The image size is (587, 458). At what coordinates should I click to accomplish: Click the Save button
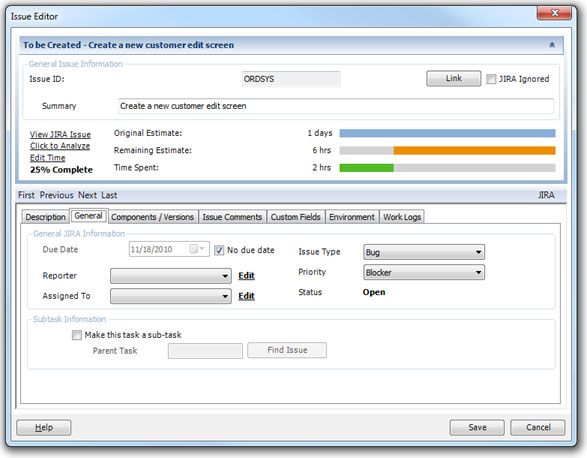coord(477,427)
